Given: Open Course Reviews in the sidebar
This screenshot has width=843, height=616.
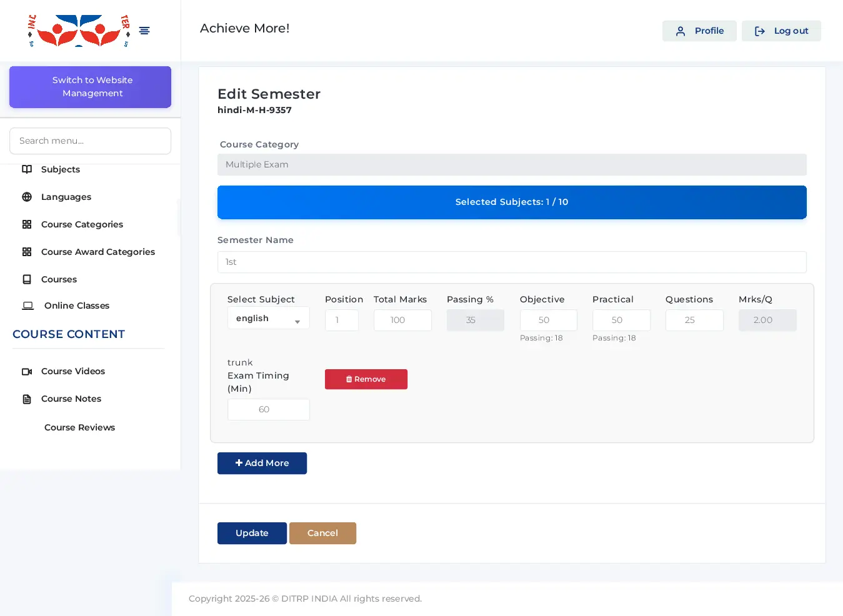Looking at the screenshot, I should coord(79,427).
